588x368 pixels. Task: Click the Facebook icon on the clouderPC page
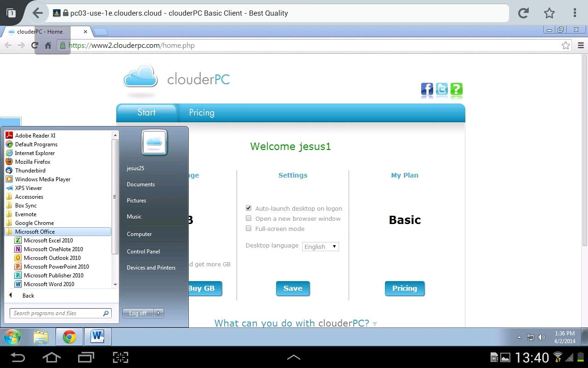427,90
